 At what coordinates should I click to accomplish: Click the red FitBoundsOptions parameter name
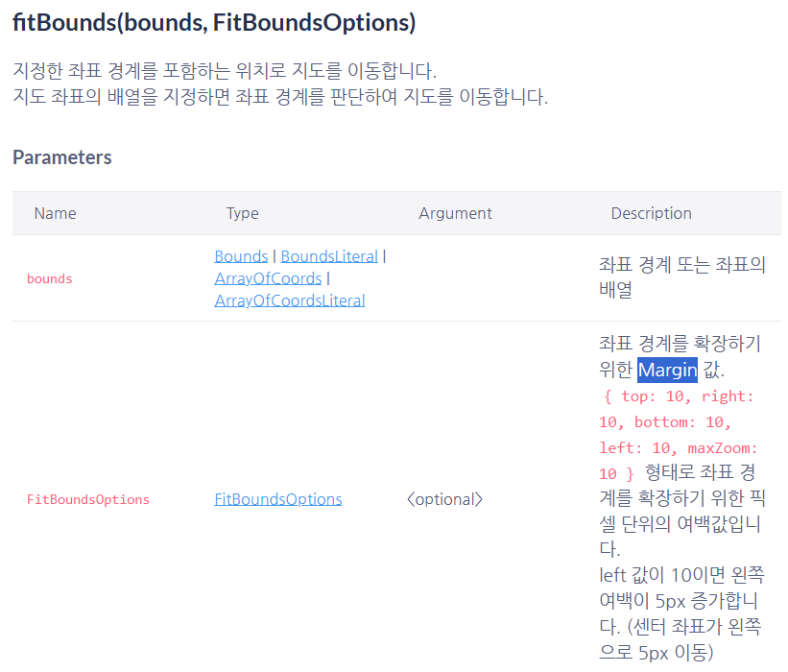pyautogui.click(x=88, y=499)
